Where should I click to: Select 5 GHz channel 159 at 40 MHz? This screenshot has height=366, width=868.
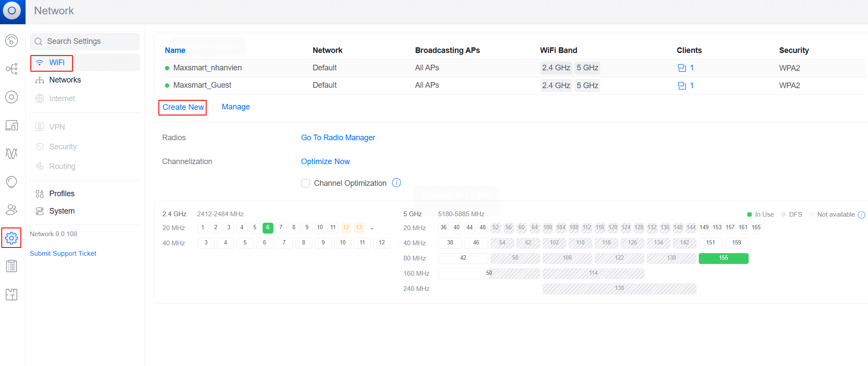point(736,243)
